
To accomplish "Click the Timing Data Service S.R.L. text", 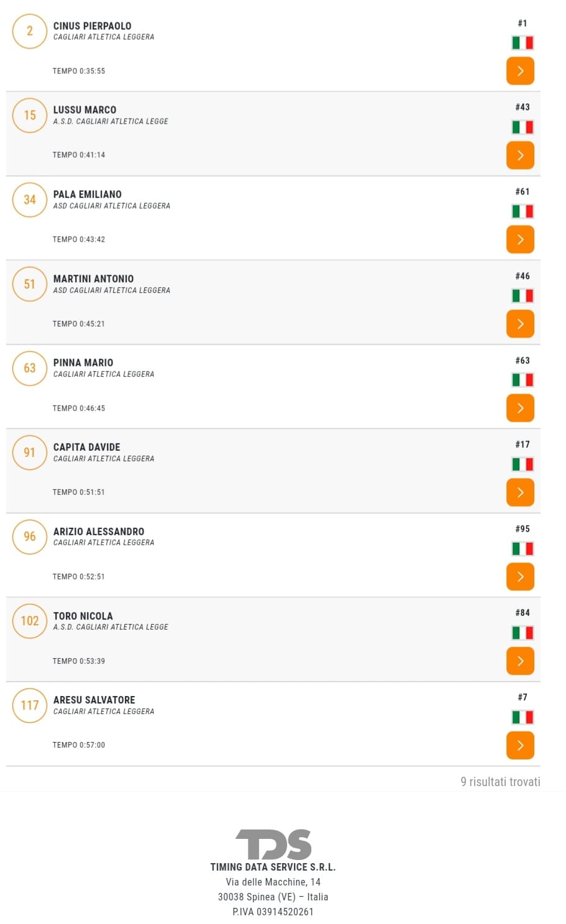I will point(273,867).
